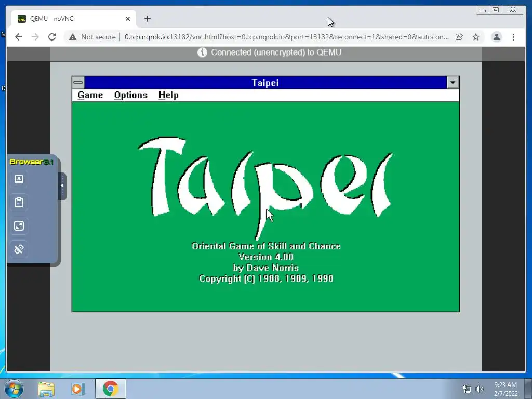Go back to the previous page
This screenshot has width=532, height=399.
click(x=19, y=37)
